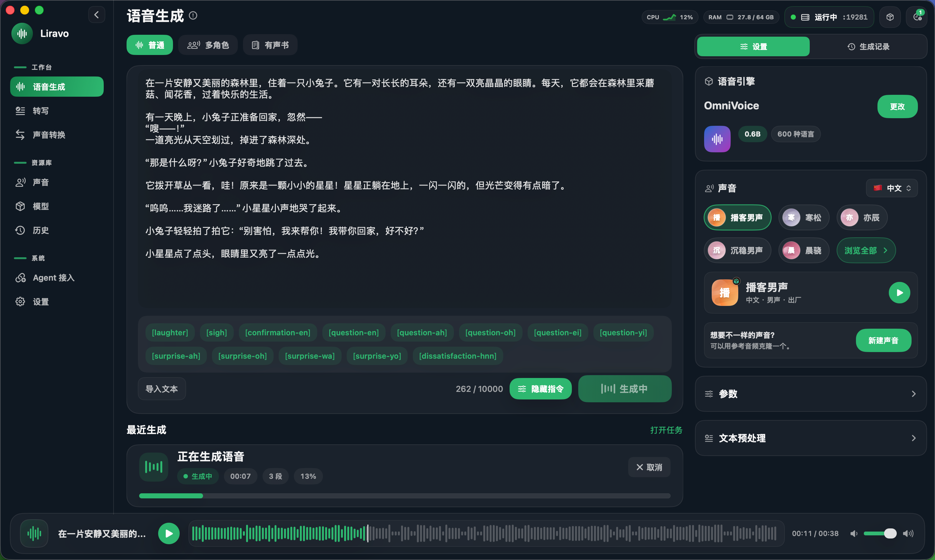Open the model cube icon in top bar

(890, 17)
